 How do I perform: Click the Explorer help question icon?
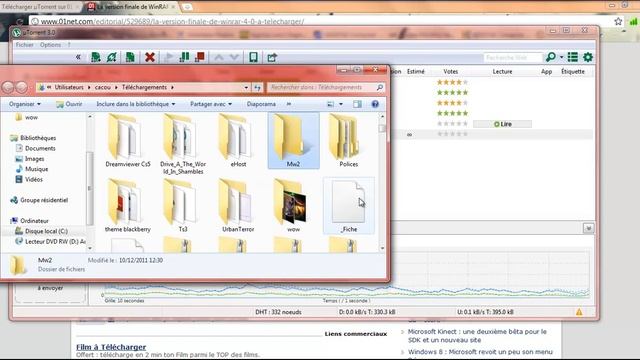(375, 104)
